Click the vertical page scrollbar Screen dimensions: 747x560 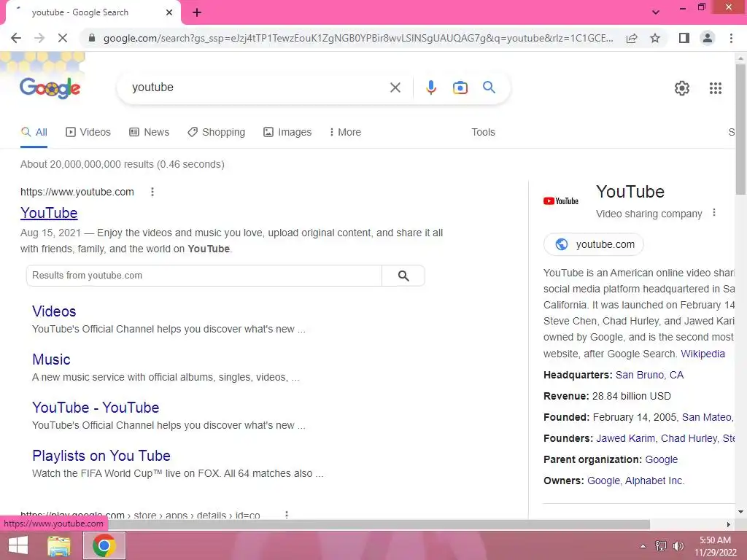click(x=740, y=128)
